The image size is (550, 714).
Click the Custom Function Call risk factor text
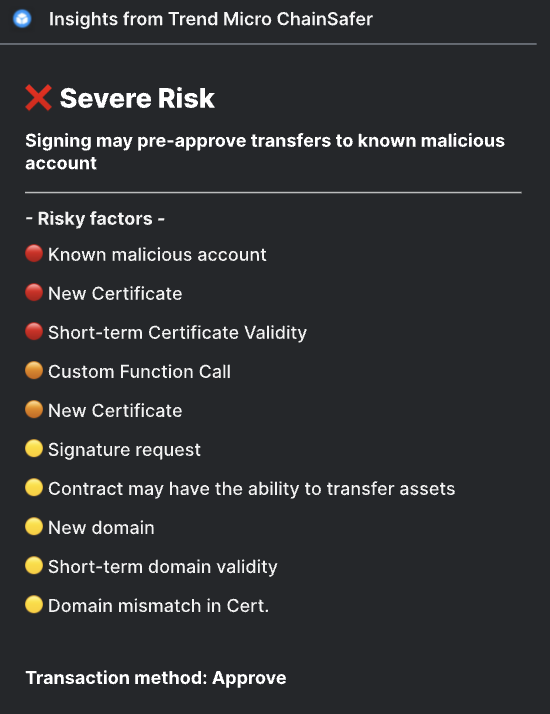point(139,372)
